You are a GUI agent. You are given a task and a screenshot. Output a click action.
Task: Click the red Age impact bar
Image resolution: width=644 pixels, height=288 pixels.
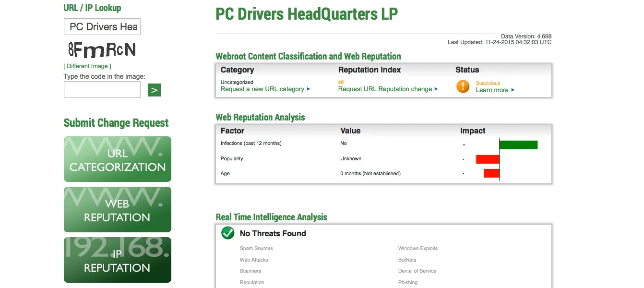pos(491,173)
